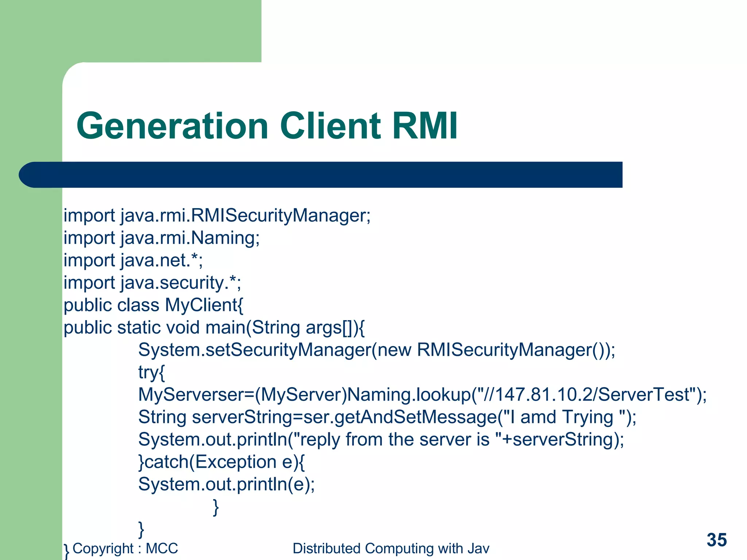This screenshot has height=560, width=747.
Task: Click the 'System.out.println(e);' line
Action: (x=226, y=485)
